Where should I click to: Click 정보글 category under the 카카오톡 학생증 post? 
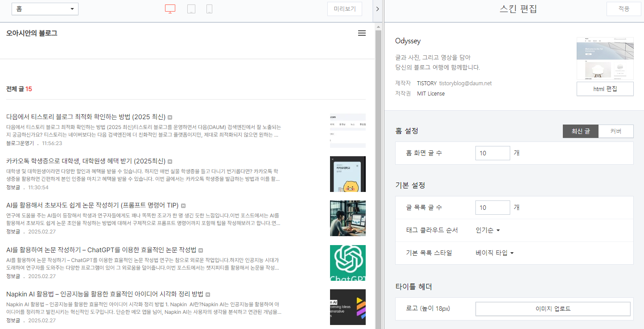coord(13,187)
